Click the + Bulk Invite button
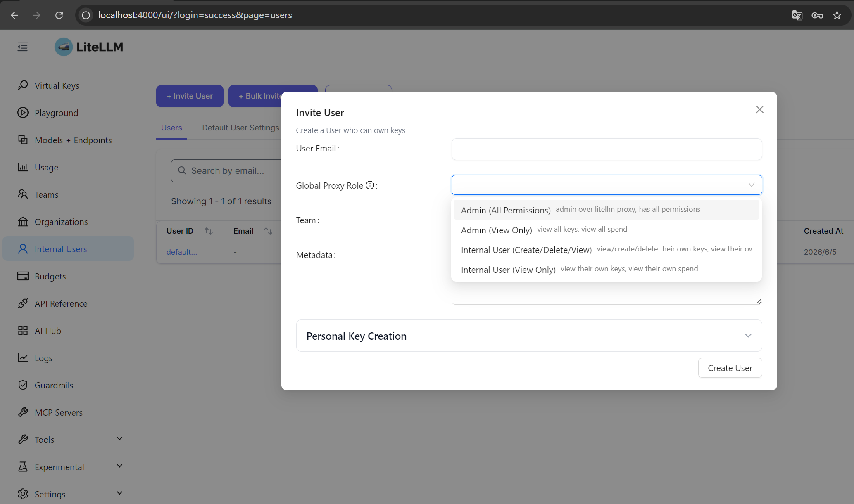The width and height of the screenshot is (854, 504). (255, 96)
